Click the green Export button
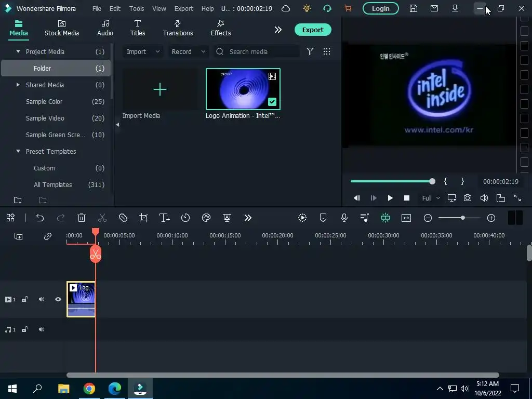The height and width of the screenshot is (399, 532). click(312, 30)
